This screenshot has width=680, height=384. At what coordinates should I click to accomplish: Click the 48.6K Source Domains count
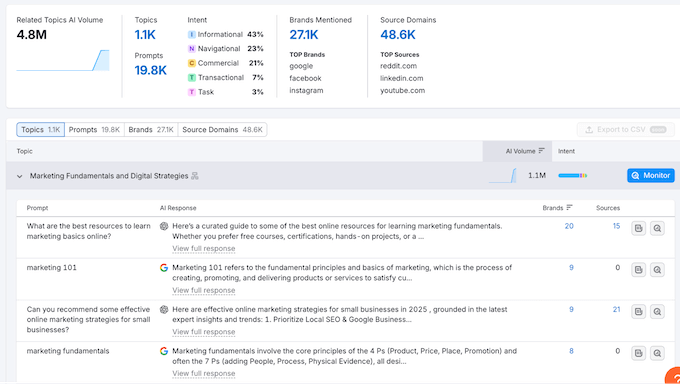pyautogui.click(x=398, y=35)
